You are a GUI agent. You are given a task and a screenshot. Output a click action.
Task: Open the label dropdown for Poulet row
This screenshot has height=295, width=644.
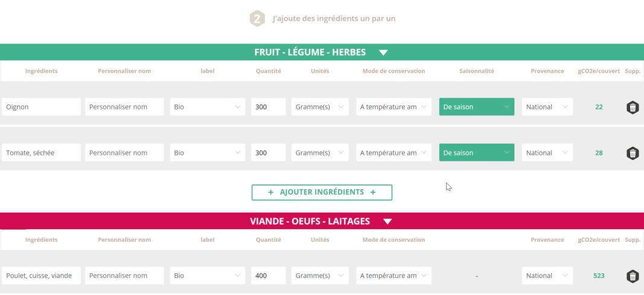(207, 276)
